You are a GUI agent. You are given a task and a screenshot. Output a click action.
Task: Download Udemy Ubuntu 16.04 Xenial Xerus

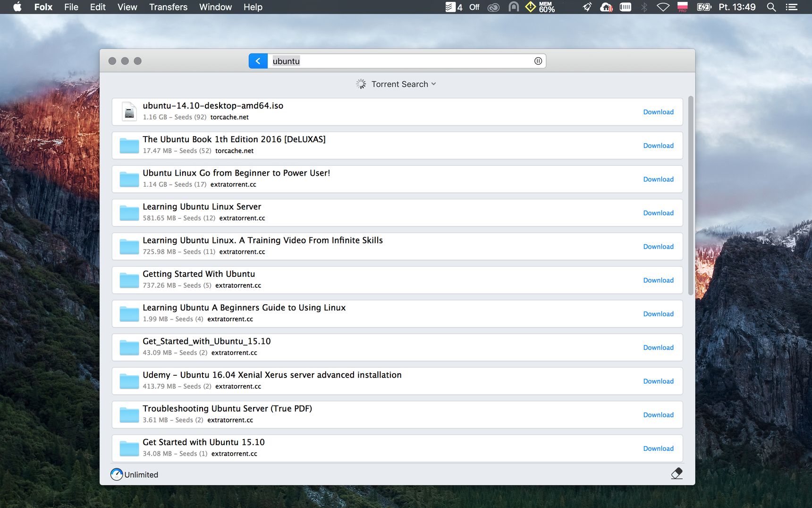click(x=658, y=381)
